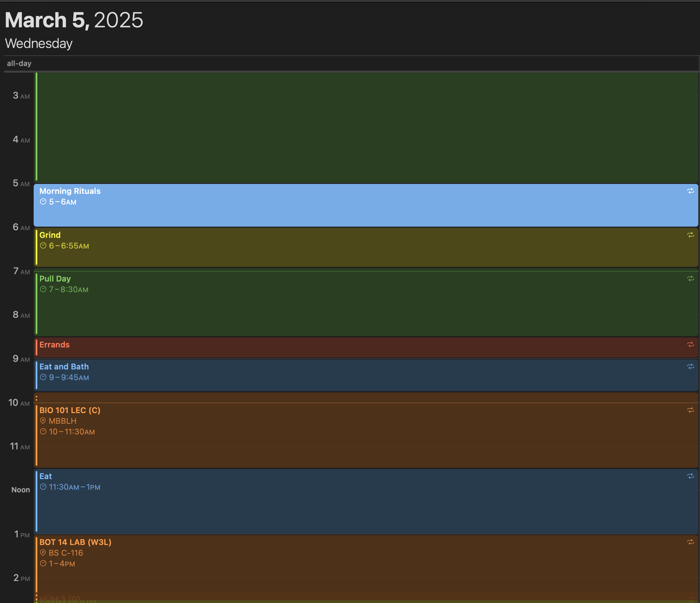Open the Eat and Bath event
The height and width of the screenshot is (603, 700).
[x=366, y=375]
